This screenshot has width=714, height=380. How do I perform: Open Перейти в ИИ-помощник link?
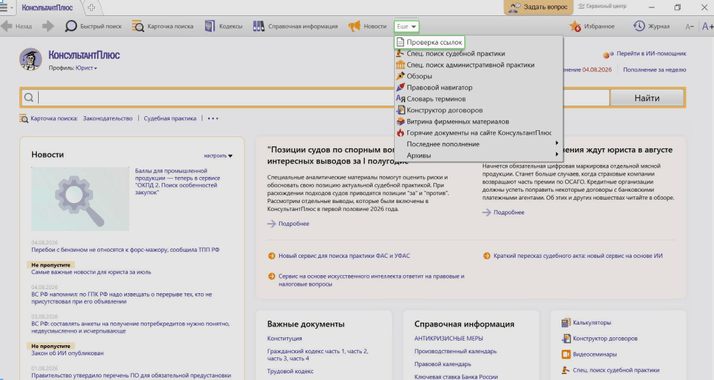(651, 54)
